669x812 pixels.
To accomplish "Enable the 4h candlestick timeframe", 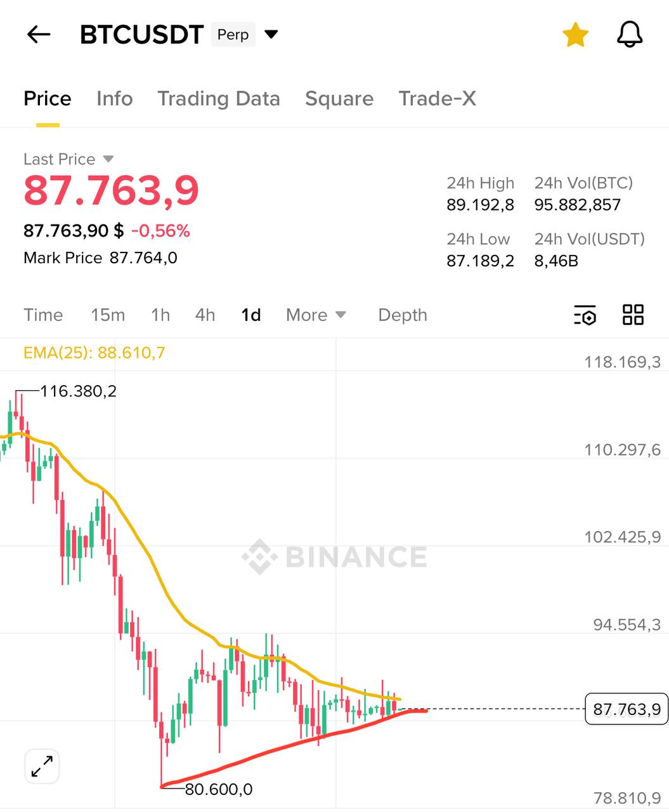I will [204, 315].
